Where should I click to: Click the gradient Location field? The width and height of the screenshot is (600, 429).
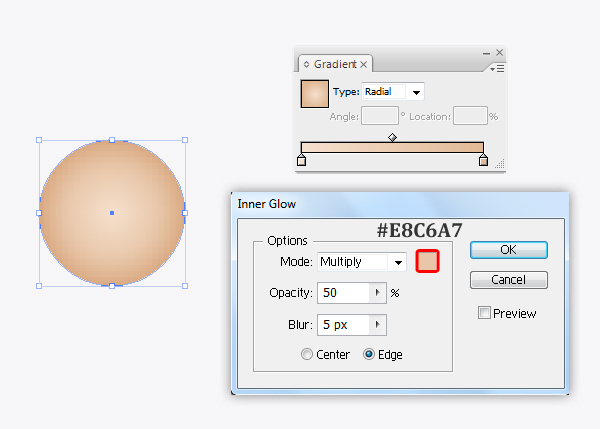coord(470,116)
